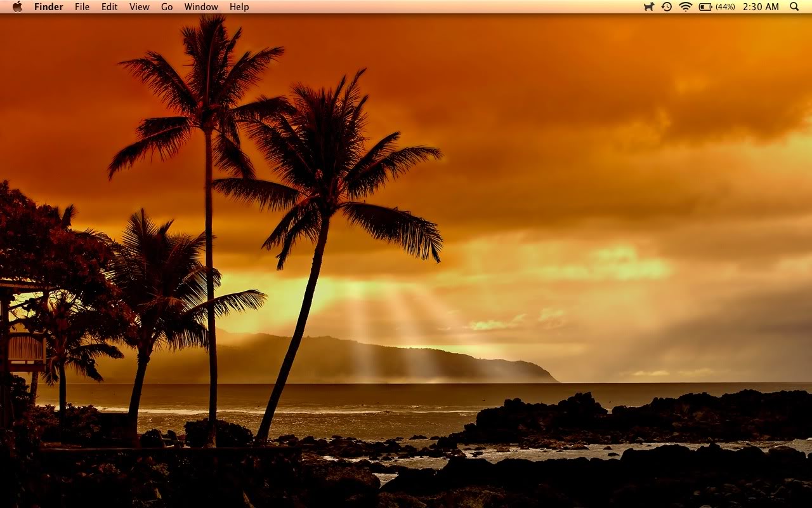Open the Apple menu
This screenshot has height=508, width=812.
click(x=17, y=6)
